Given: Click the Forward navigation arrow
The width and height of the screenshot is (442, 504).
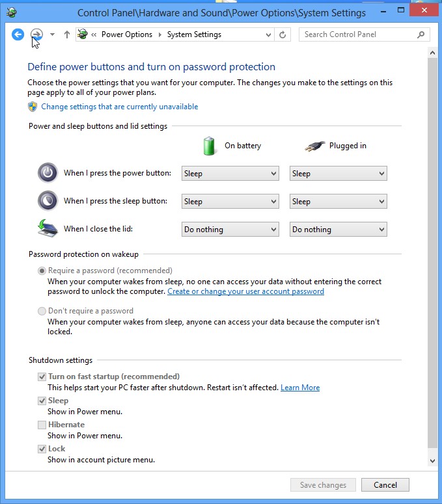Looking at the screenshot, I should (x=36, y=34).
